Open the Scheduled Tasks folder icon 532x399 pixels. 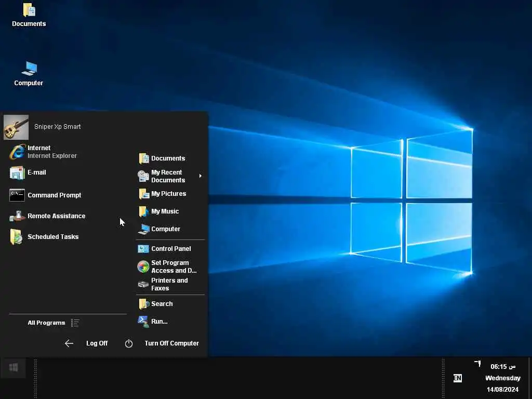point(16,236)
